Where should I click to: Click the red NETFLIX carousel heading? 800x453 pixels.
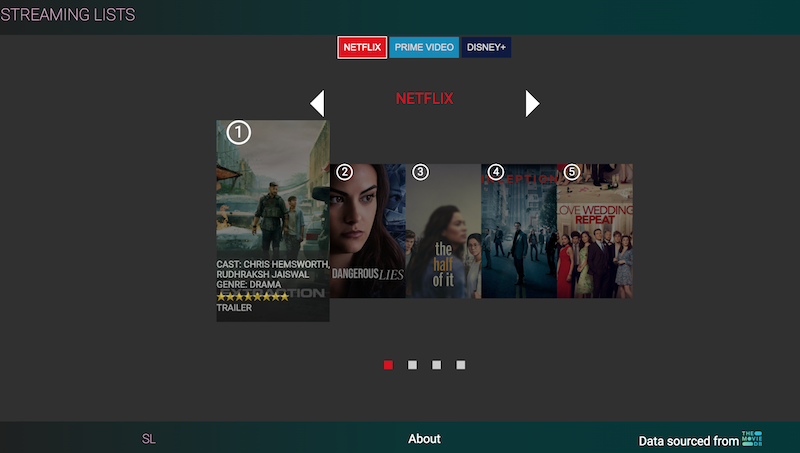click(x=424, y=98)
